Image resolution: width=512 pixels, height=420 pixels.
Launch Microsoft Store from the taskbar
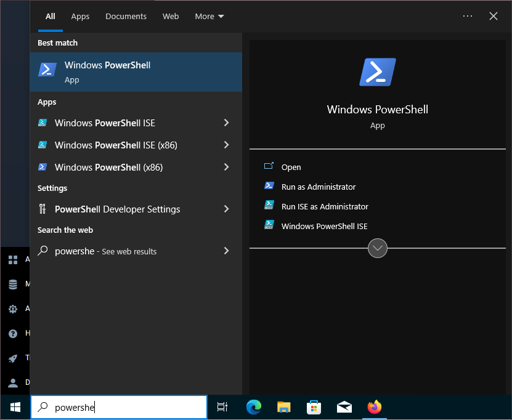coord(314,407)
